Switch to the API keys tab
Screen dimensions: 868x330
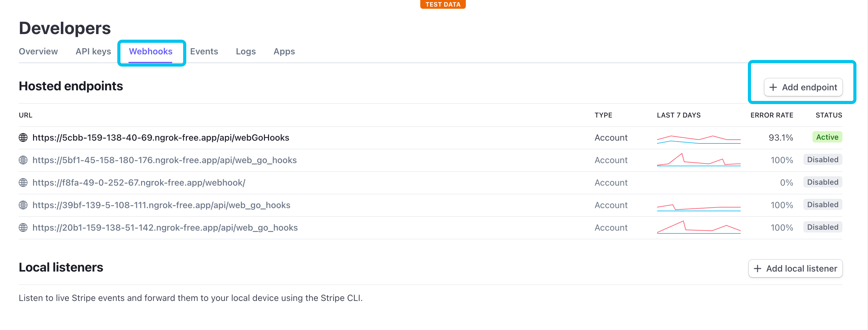click(x=93, y=51)
